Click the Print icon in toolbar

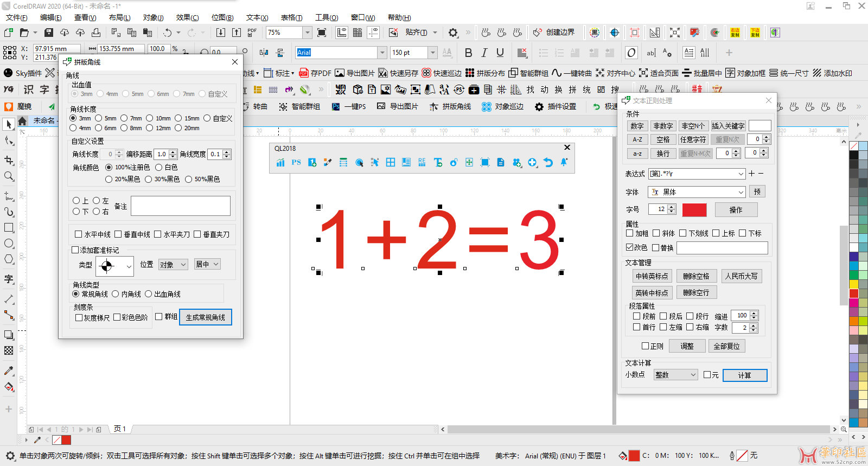click(96, 33)
